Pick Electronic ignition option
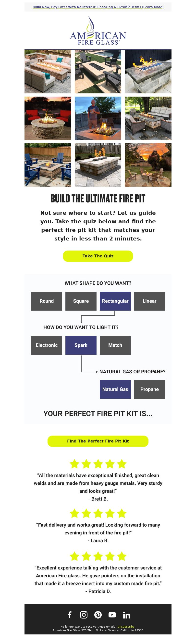Image resolution: width=196 pixels, height=644 pixels. coord(47,345)
